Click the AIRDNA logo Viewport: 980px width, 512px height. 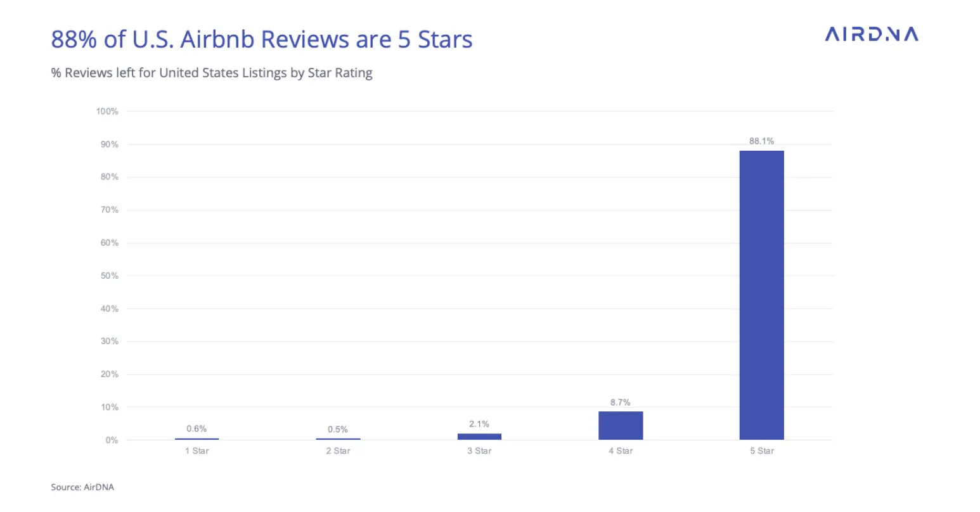(872, 34)
